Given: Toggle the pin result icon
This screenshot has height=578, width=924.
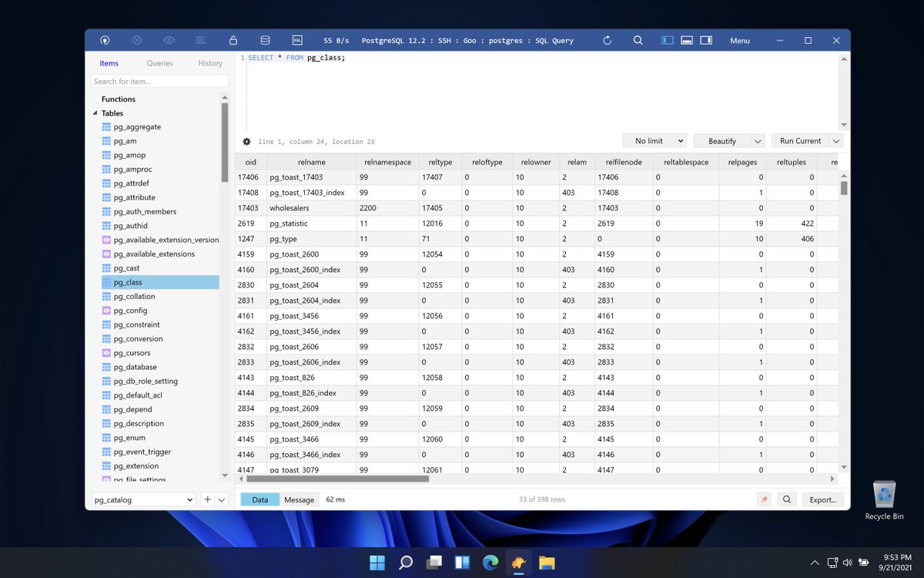Looking at the screenshot, I should (764, 499).
